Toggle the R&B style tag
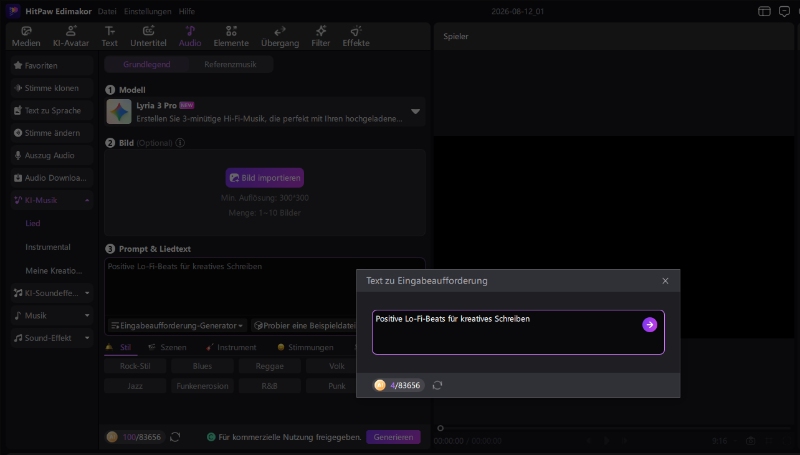Image resolution: width=800 pixels, height=455 pixels. pyautogui.click(x=269, y=386)
